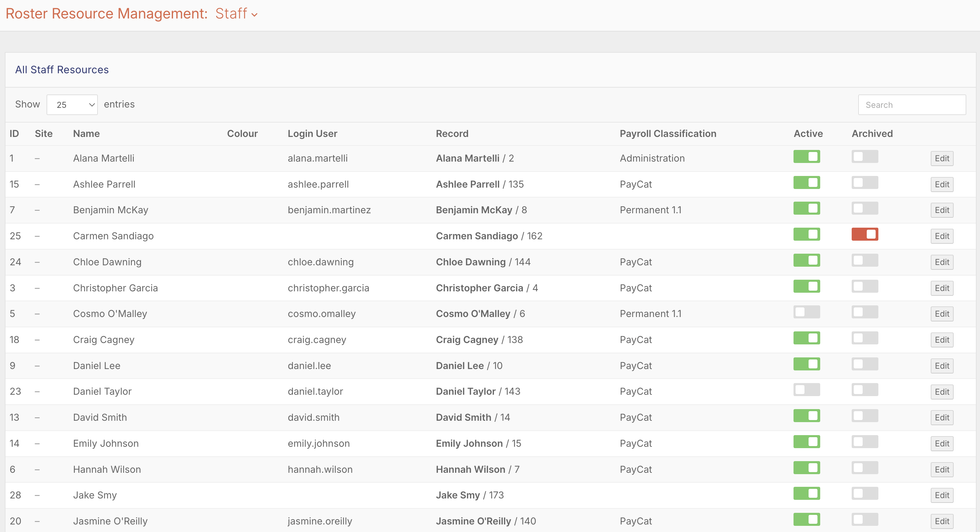Click Edit for David Smith

[942, 417]
